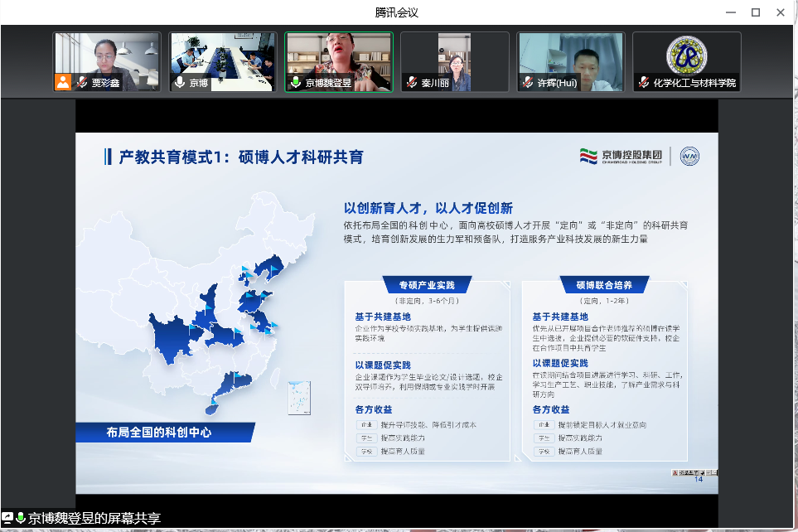Select 秦川丽's video thumbnail
Image resolution: width=798 pixels, height=532 pixels.
(455, 61)
